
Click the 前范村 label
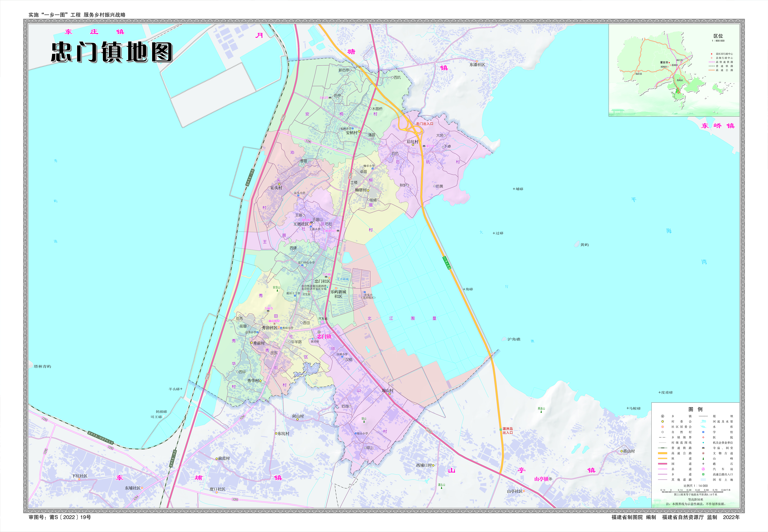(x=224, y=458)
